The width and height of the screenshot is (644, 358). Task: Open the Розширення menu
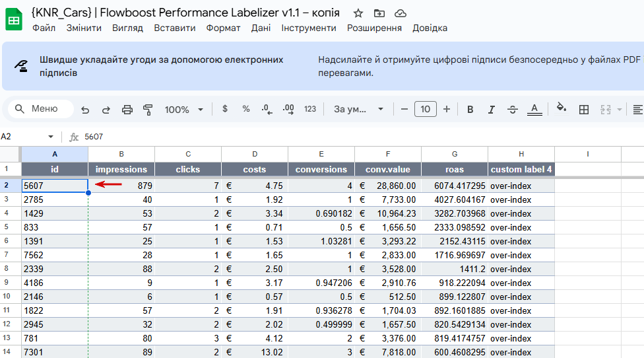click(x=374, y=28)
